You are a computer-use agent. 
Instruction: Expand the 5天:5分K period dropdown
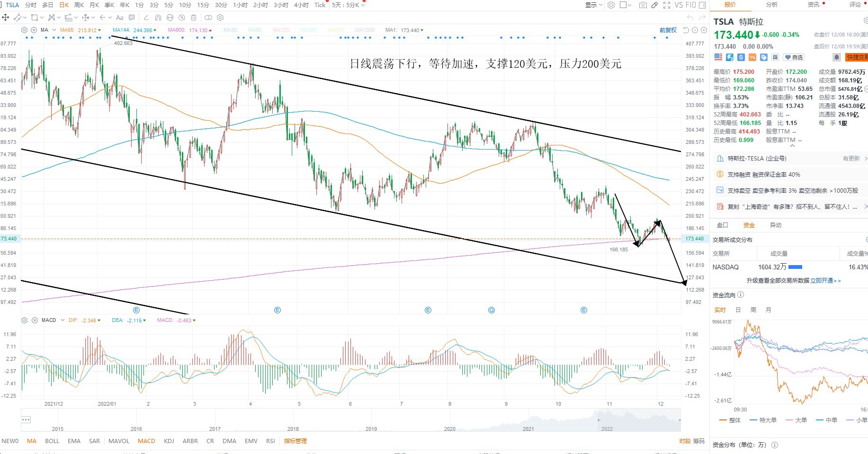(349, 5)
